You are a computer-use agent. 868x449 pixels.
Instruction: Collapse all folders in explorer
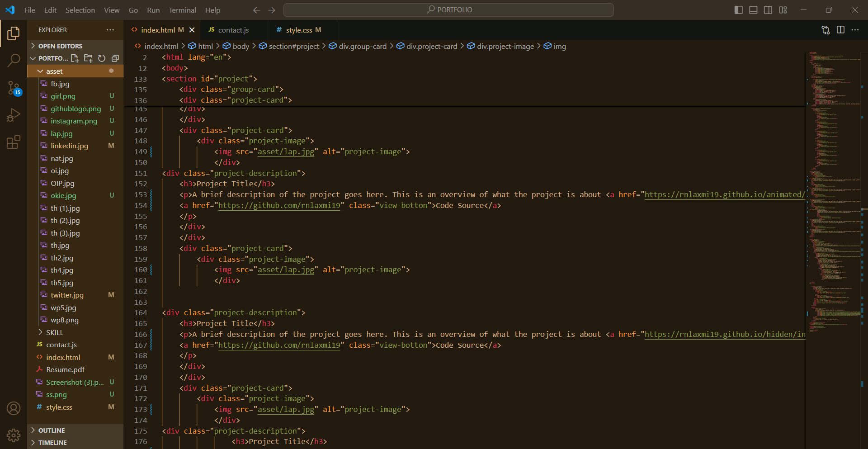coord(115,58)
